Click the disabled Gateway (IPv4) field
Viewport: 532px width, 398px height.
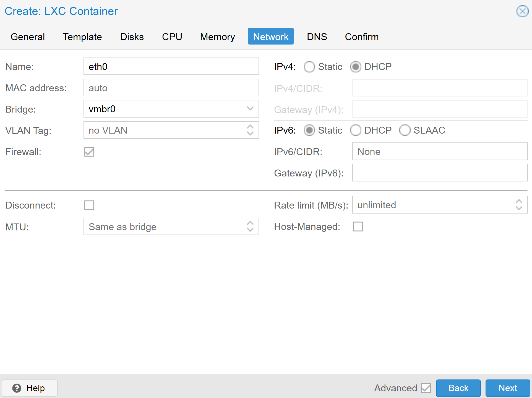440,109
